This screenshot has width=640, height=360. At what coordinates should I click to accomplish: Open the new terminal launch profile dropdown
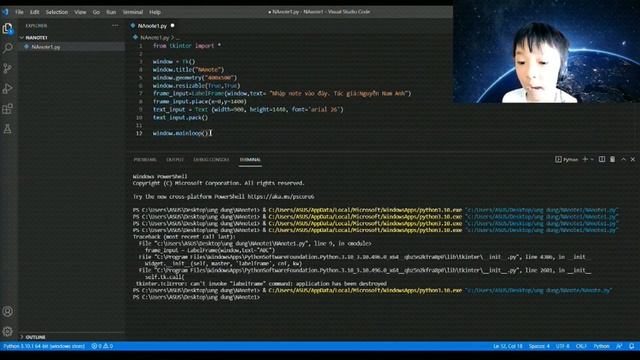(x=592, y=159)
